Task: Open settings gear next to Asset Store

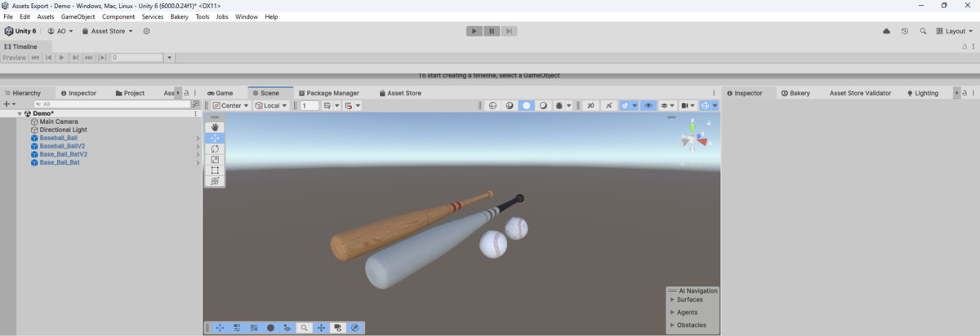Action: click(147, 31)
